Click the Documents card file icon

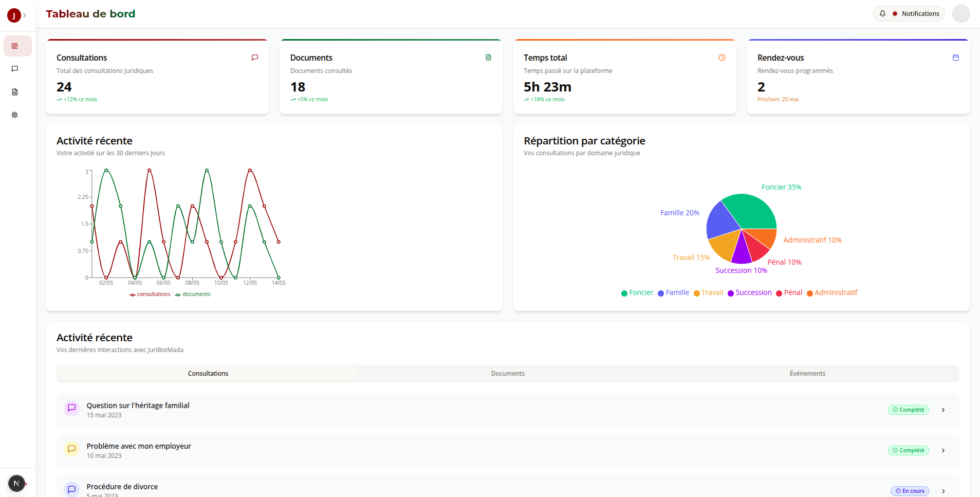tap(488, 58)
